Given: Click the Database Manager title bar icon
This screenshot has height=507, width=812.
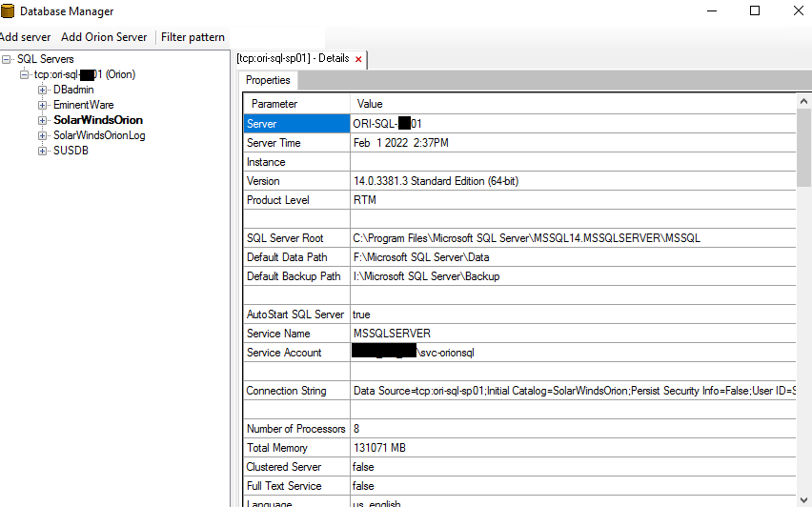Looking at the screenshot, I should point(8,10).
